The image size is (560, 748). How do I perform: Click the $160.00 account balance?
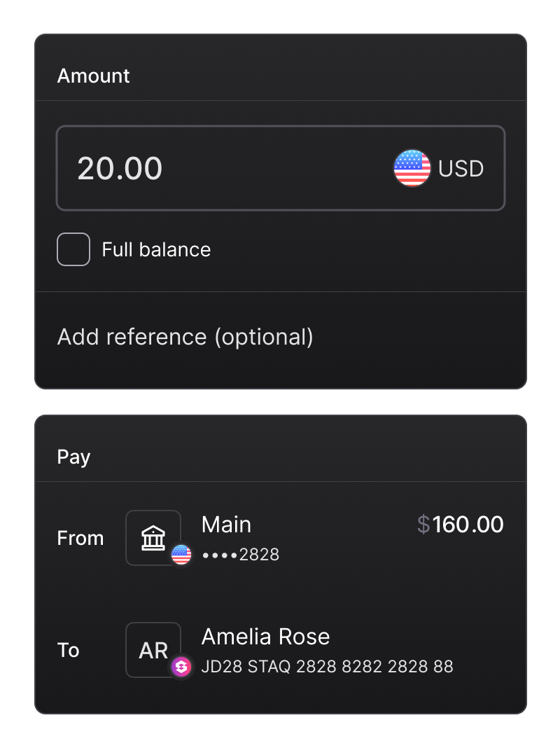pos(461,525)
